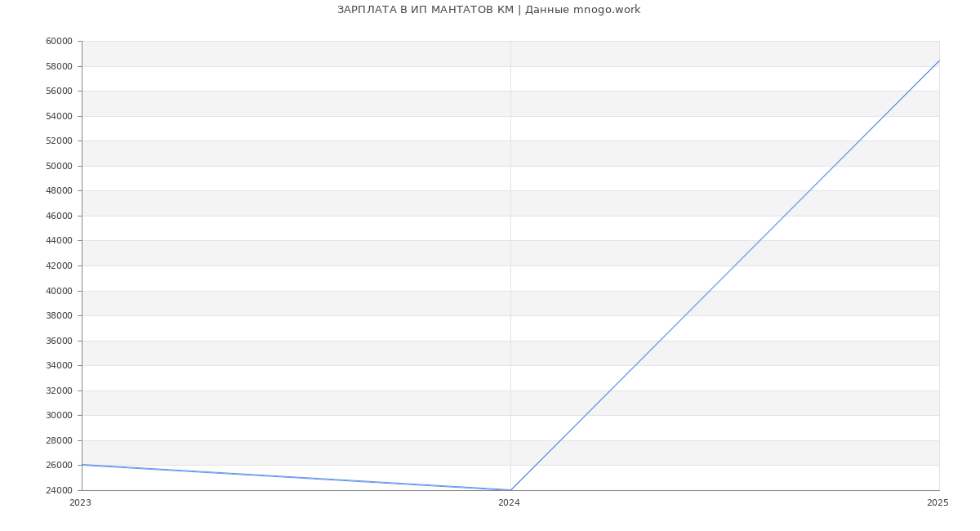Click the 2024 lowest data point

click(x=510, y=490)
